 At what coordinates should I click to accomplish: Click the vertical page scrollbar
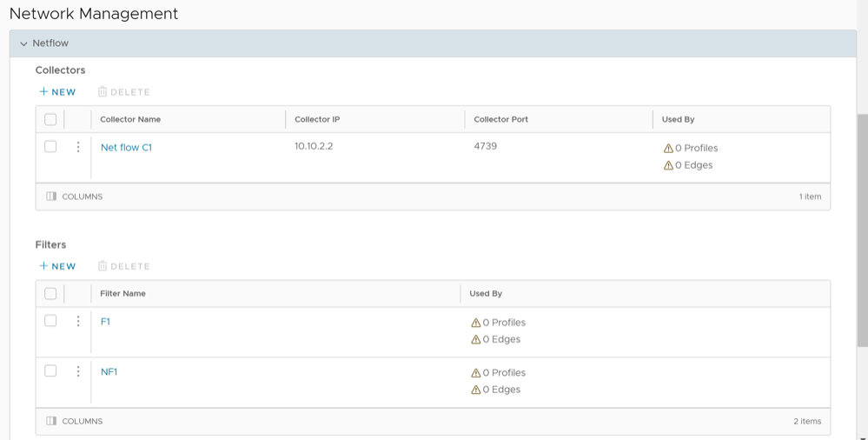point(862,217)
